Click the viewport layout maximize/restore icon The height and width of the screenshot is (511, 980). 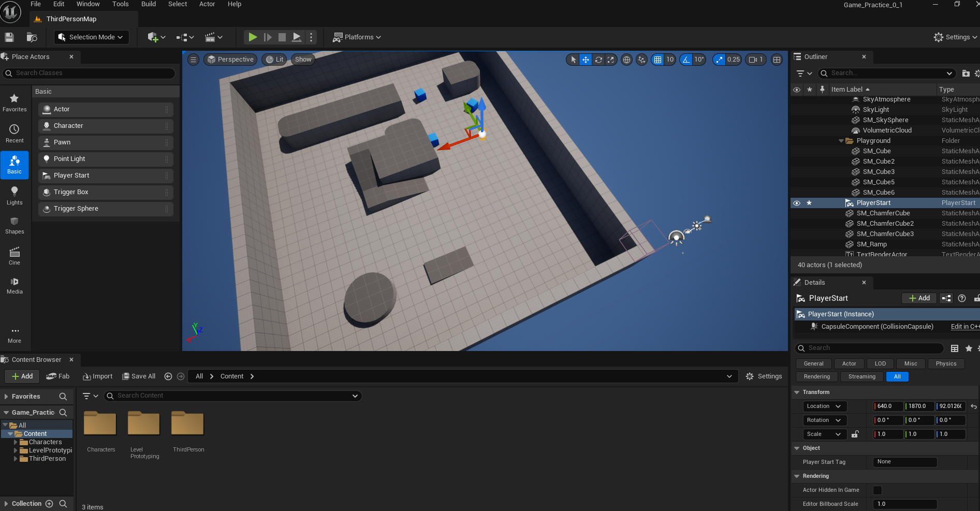(x=777, y=60)
